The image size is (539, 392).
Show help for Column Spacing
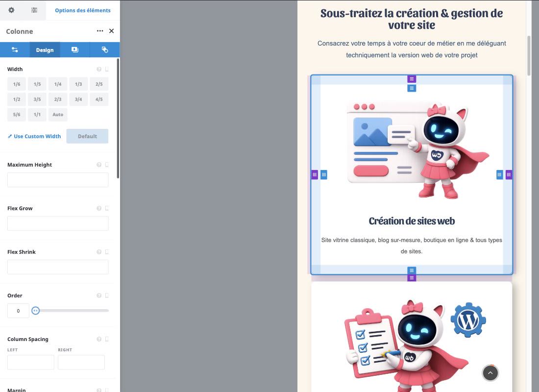(99, 339)
